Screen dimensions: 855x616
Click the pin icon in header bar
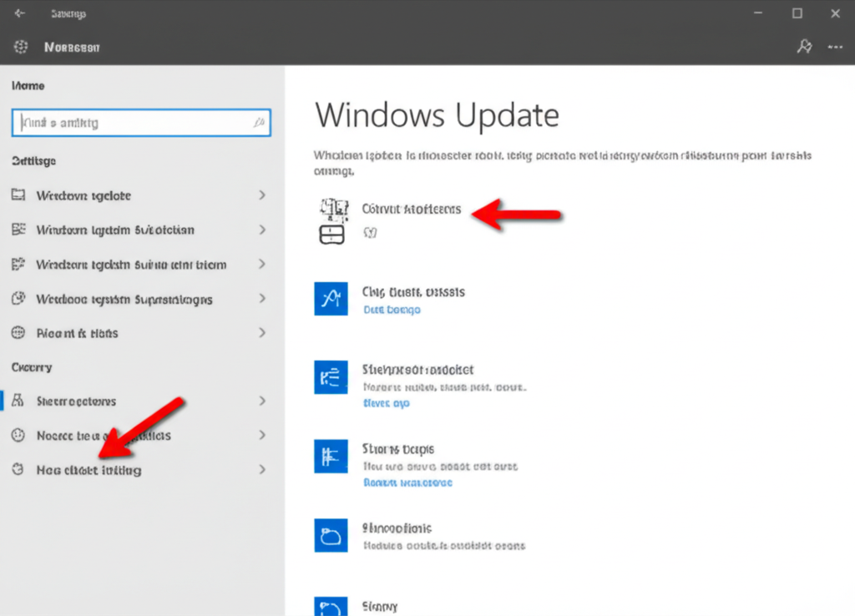tap(804, 47)
